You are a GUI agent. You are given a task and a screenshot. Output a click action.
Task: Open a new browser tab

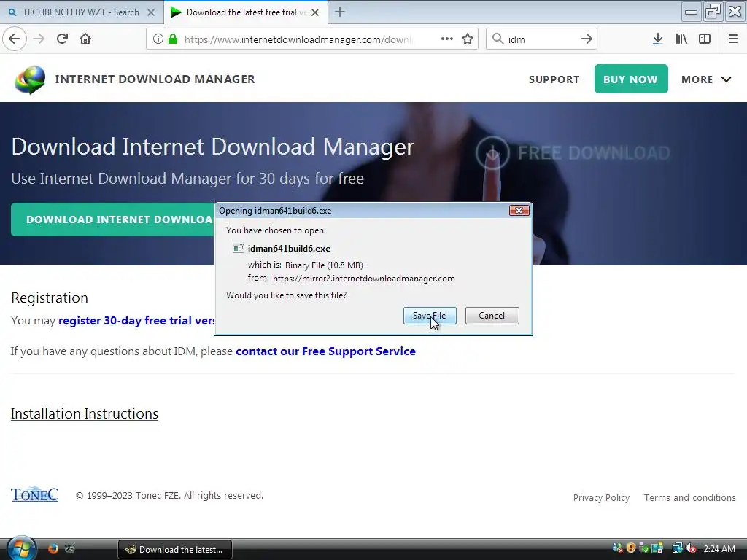340,12
